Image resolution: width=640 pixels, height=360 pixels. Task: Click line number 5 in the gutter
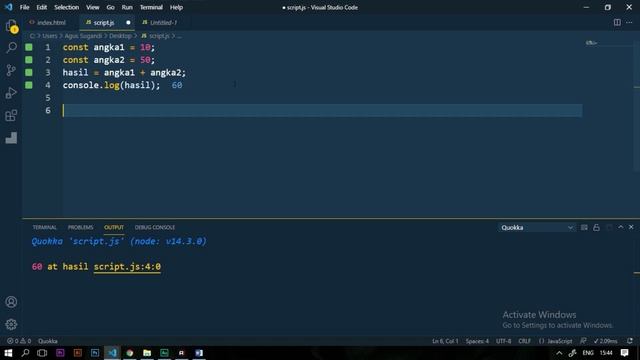(x=48, y=98)
